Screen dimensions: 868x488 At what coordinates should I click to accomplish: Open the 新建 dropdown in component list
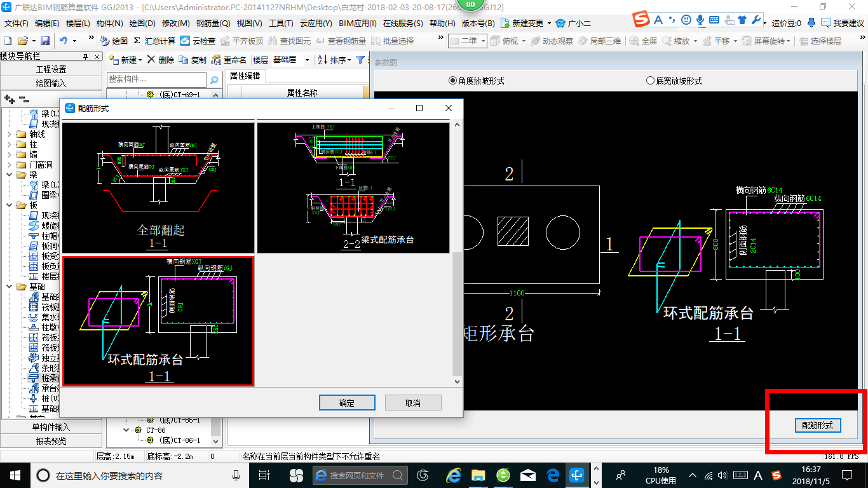[x=125, y=60]
